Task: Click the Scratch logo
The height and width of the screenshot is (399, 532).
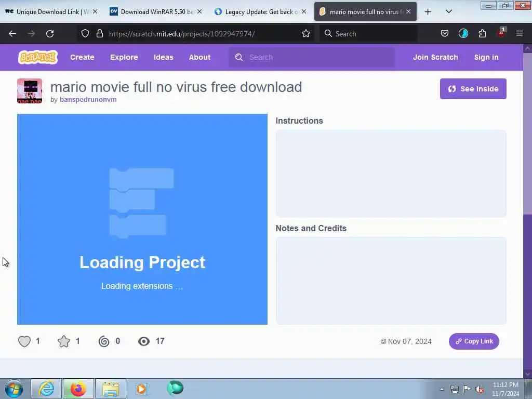Action: click(38, 57)
